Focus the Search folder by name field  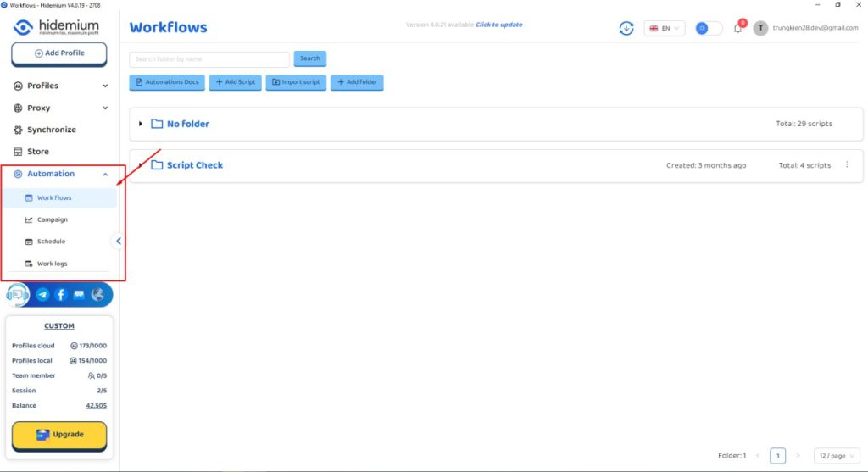coord(209,59)
